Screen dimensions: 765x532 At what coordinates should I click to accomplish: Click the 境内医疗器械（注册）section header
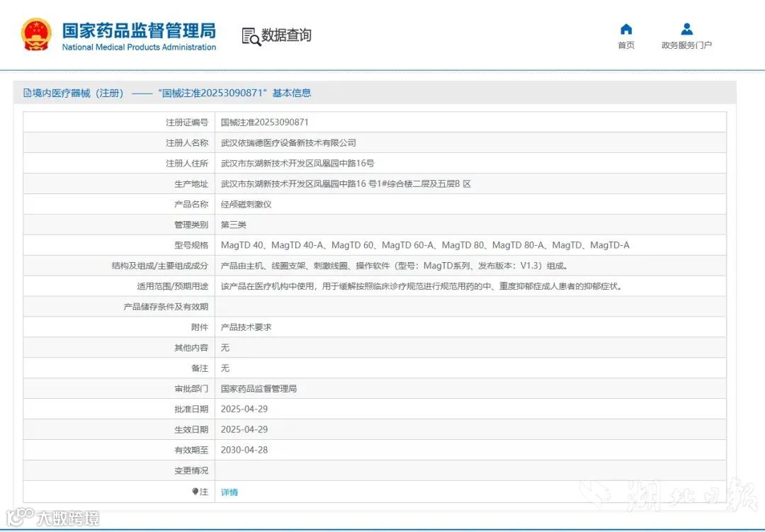pos(167,93)
